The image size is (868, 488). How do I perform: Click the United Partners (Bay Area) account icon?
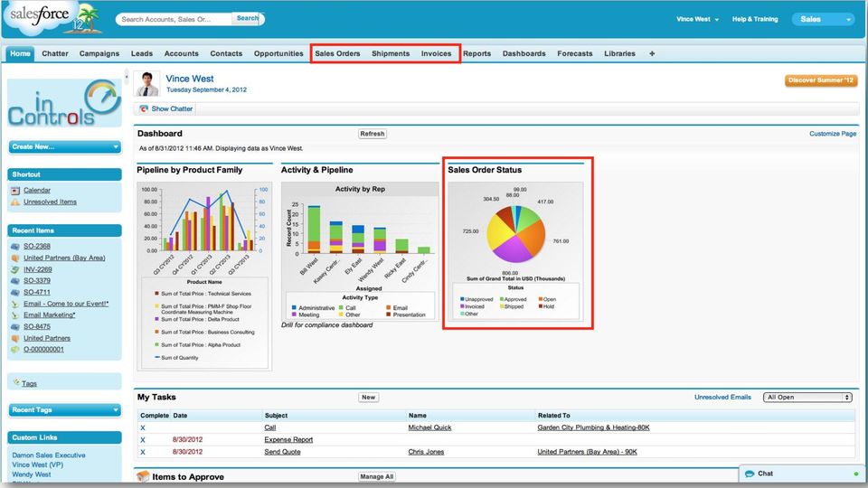tap(15, 258)
